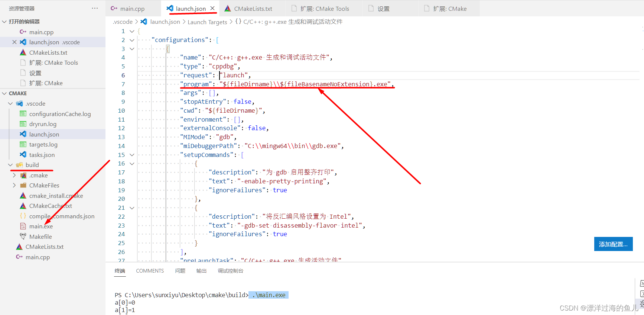The image size is (644, 315).
Task: Collapse the open editors section
Action: [4, 22]
